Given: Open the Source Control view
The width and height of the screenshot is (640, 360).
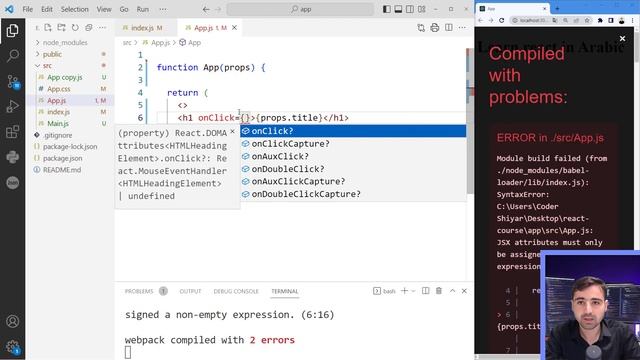Looking at the screenshot, I should (12, 81).
